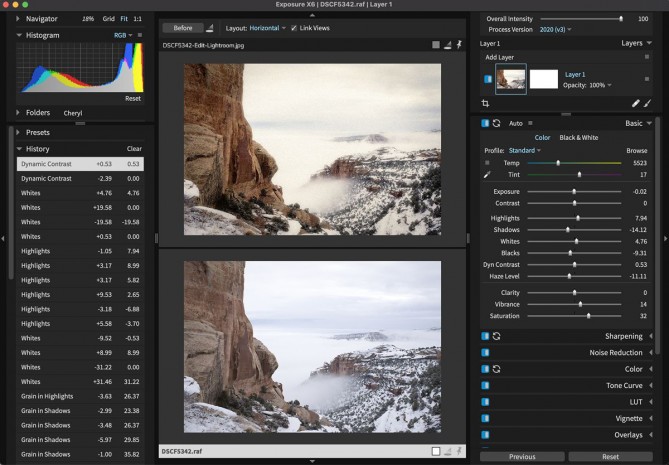
Task: Click the pin icon on DSCF5342.raf bar
Action: 459,451
